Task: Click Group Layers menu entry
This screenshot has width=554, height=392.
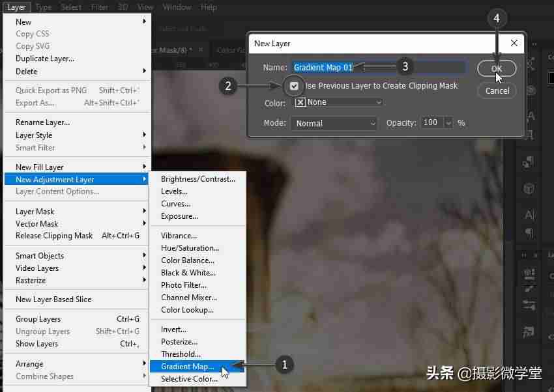Action: coord(76,319)
